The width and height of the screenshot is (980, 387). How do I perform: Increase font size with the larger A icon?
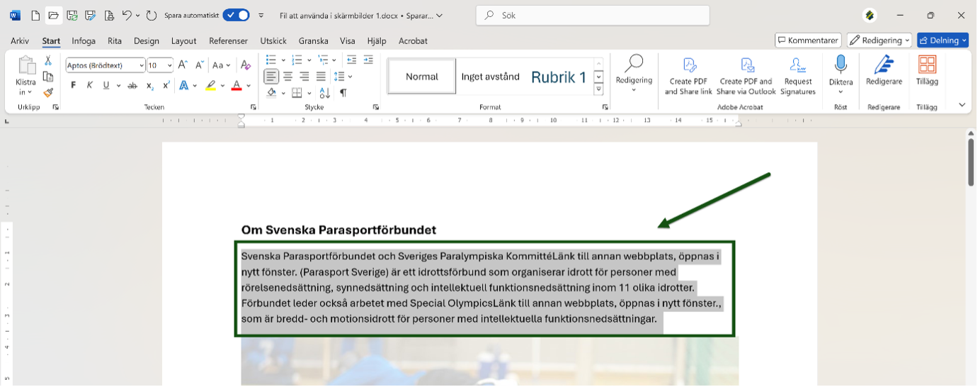pyautogui.click(x=183, y=65)
